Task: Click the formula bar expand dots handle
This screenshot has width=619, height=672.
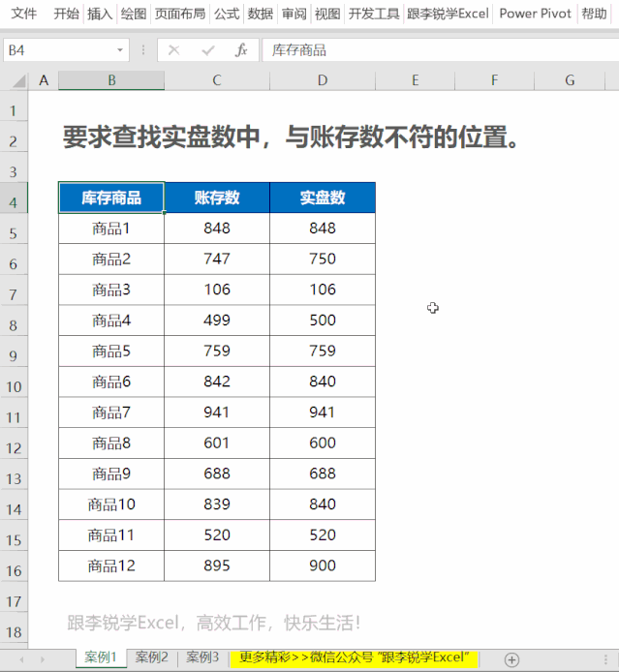Action: [143, 50]
